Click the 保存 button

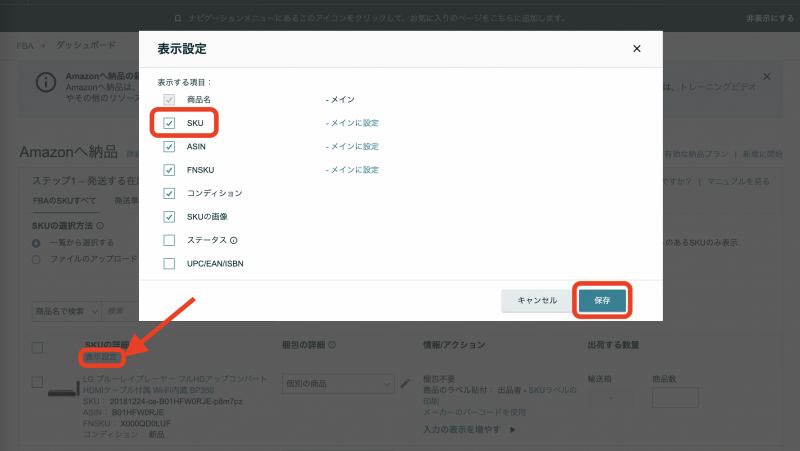(602, 300)
